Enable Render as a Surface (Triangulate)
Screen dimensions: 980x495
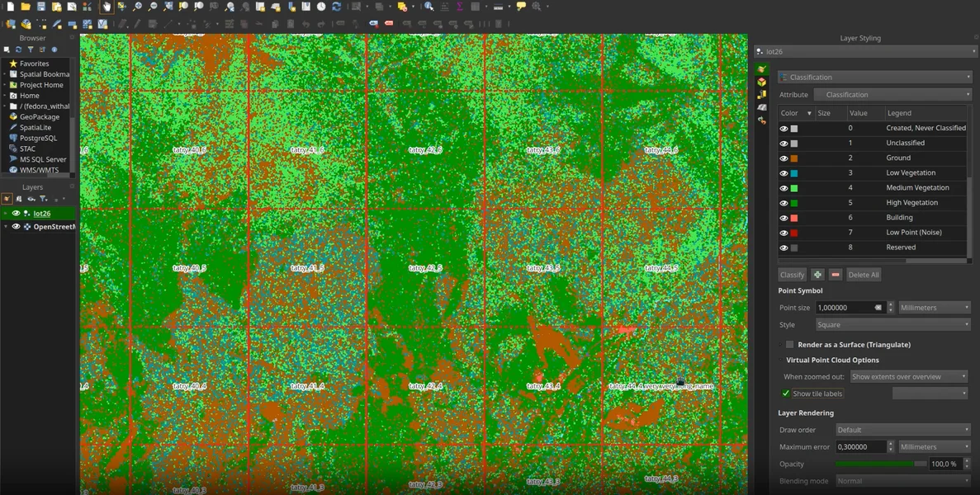tap(789, 345)
